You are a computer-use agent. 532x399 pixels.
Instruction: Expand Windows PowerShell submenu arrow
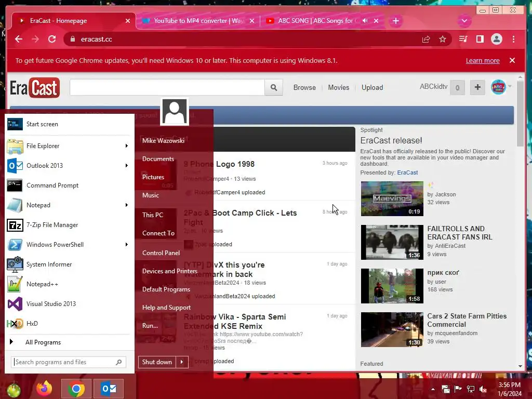(x=127, y=245)
